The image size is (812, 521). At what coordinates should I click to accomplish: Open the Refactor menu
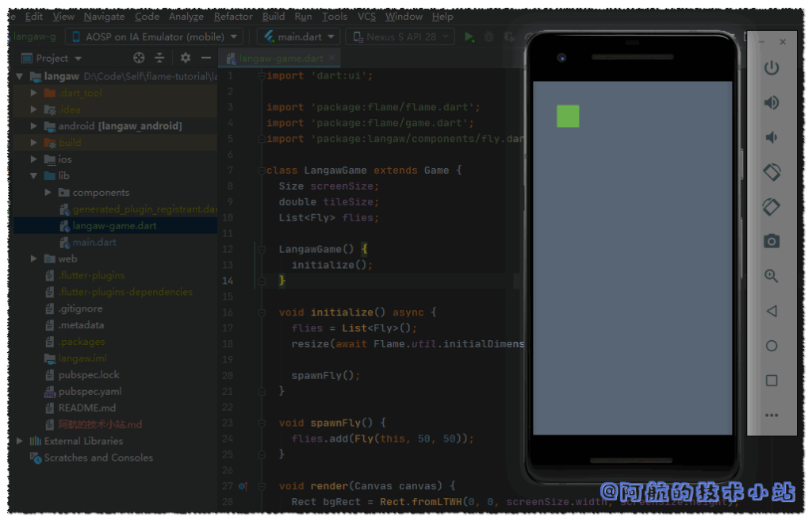pos(233,16)
